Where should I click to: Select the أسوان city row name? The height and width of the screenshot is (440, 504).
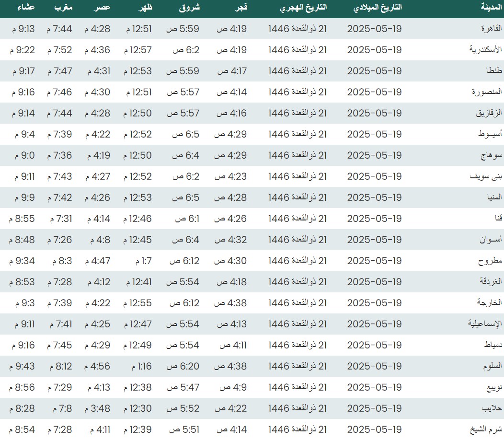[x=488, y=240]
